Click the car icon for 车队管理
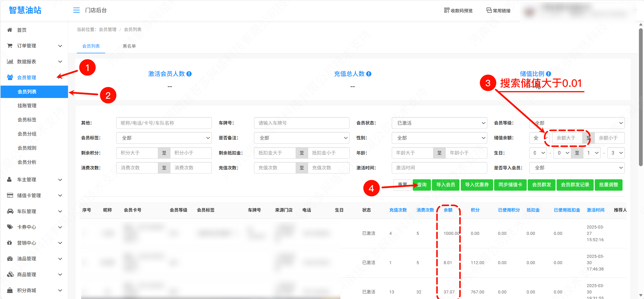 [x=10, y=211]
